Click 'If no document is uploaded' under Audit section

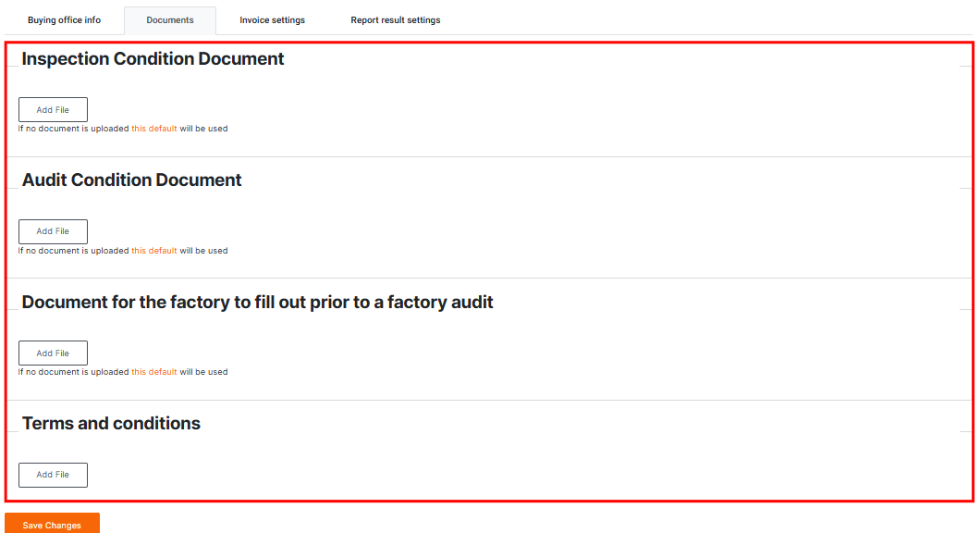tap(73, 251)
